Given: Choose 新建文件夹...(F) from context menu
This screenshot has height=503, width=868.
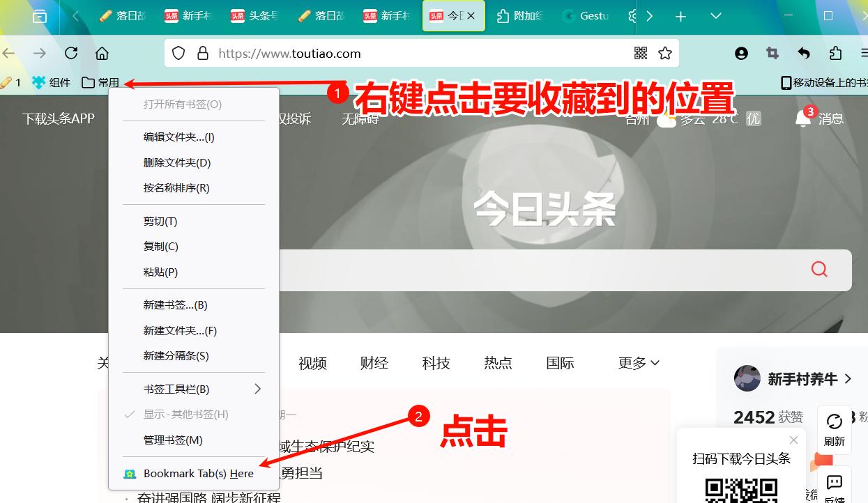Looking at the screenshot, I should (x=180, y=331).
